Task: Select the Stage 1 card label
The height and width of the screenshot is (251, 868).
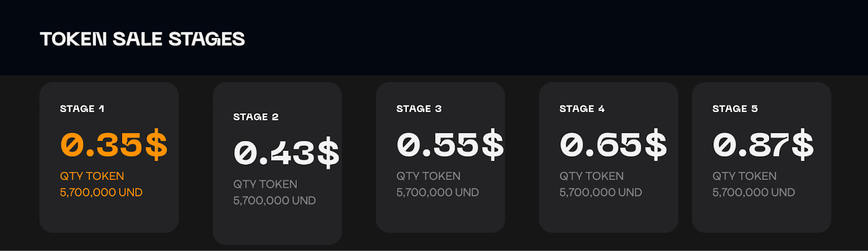Action: pyautogui.click(x=82, y=109)
